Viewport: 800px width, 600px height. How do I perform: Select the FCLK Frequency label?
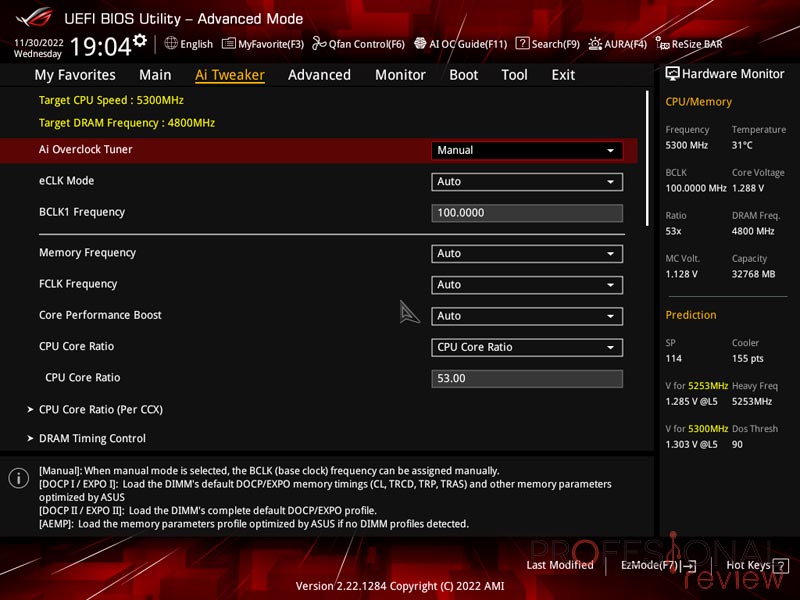(78, 284)
